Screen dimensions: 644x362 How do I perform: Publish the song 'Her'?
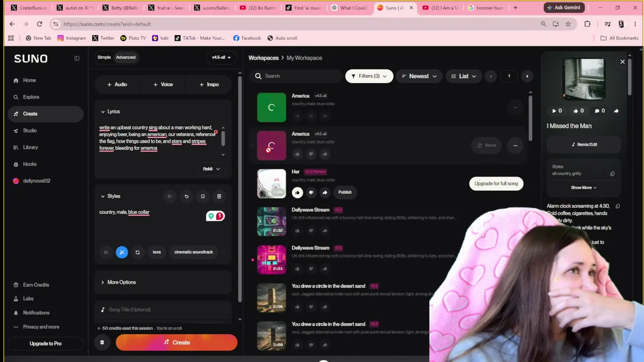click(345, 192)
